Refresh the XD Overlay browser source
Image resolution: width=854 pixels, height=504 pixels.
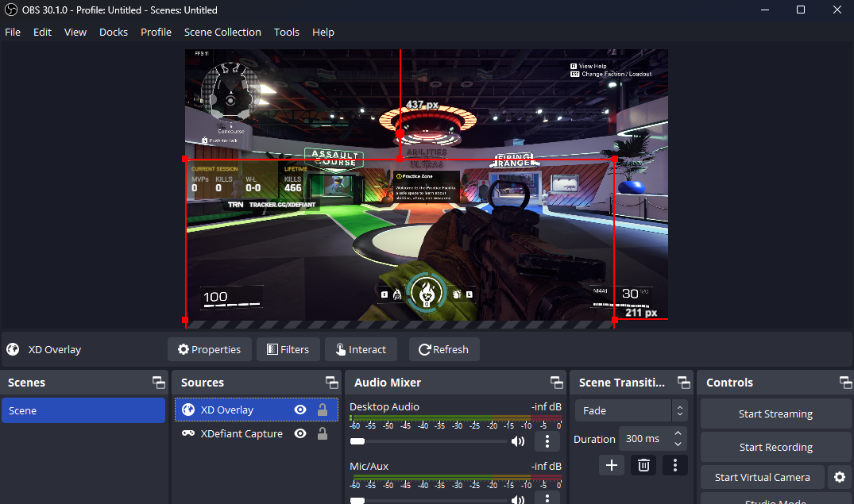tap(444, 349)
